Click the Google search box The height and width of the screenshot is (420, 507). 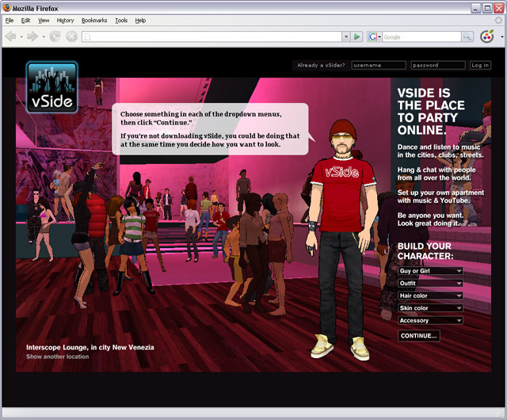(x=421, y=36)
